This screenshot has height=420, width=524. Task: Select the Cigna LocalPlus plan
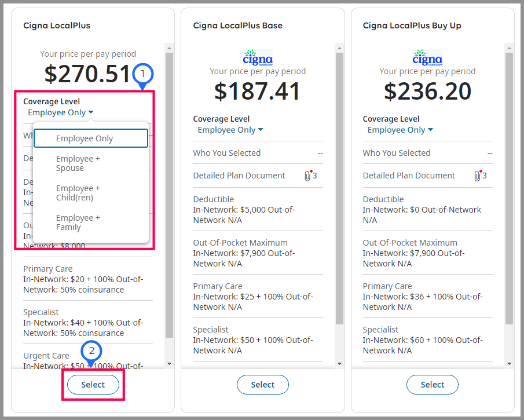pos(93,385)
